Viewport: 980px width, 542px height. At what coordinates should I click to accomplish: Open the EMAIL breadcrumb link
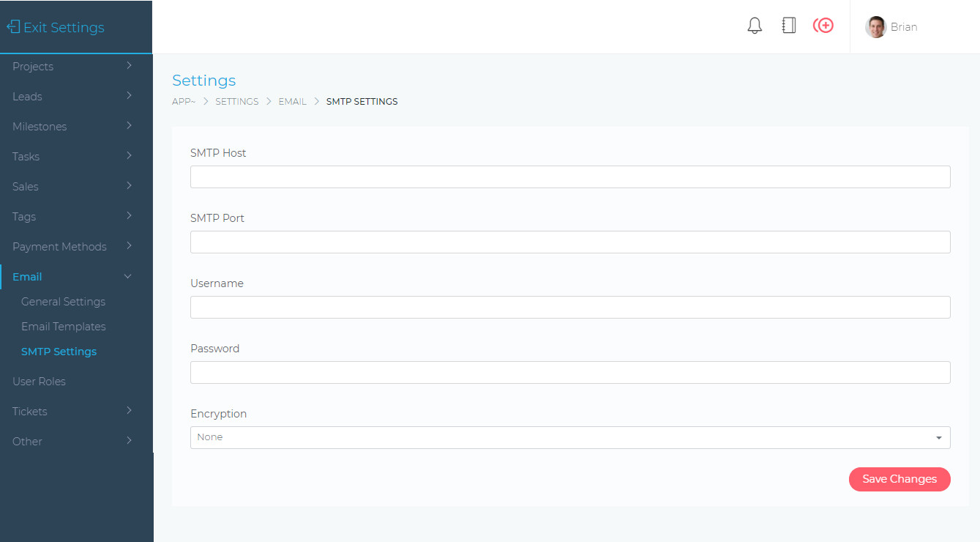coord(292,101)
